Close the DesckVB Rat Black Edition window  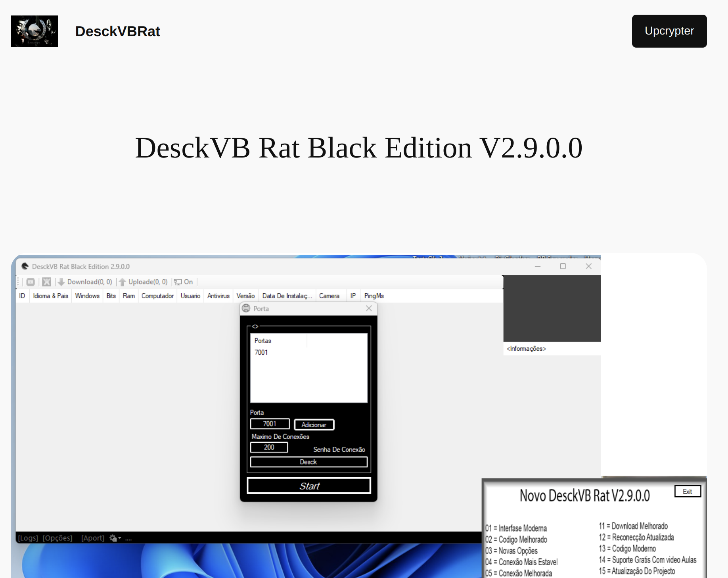(x=588, y=266)
